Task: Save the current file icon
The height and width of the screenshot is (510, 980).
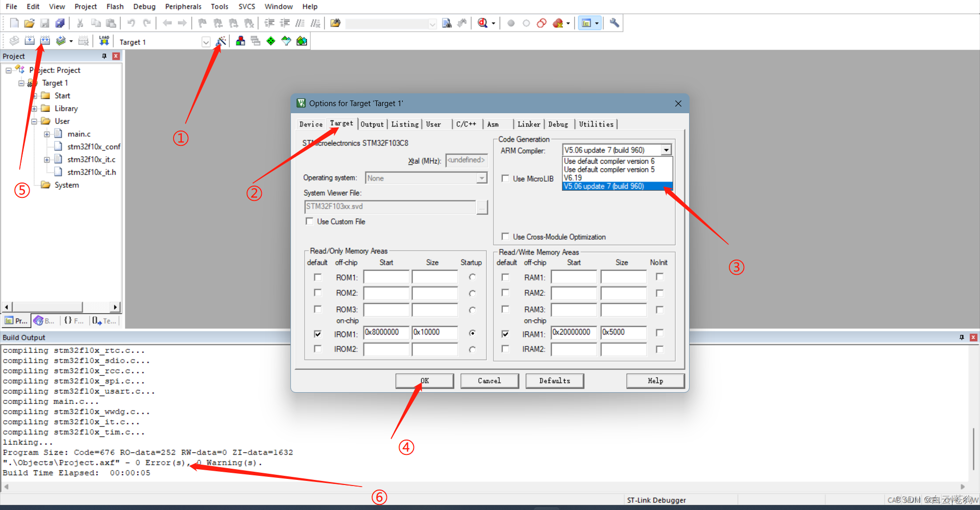Action: pyautogui.click(x=45, y=23)
